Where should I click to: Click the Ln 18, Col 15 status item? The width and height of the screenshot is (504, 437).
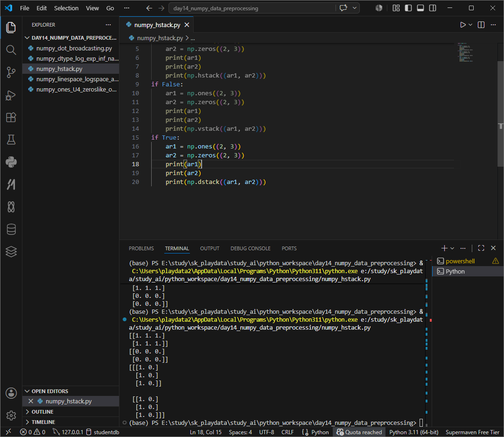tap(206, 432)
